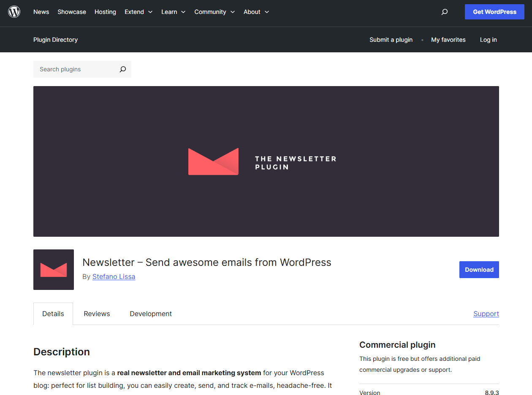Click the Description heading
Image resolution: width=532 pixels, height=395 pixels.
click(62, 352)
